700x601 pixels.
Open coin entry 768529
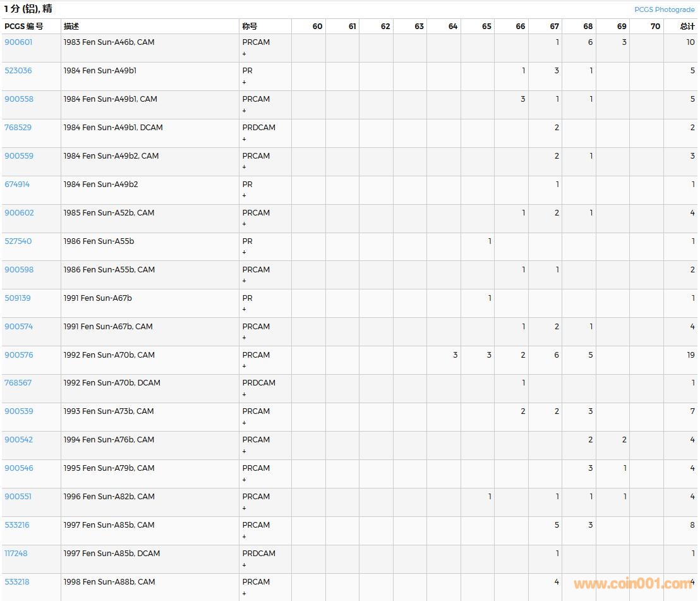pyautogui.click(x=18, y=128)
